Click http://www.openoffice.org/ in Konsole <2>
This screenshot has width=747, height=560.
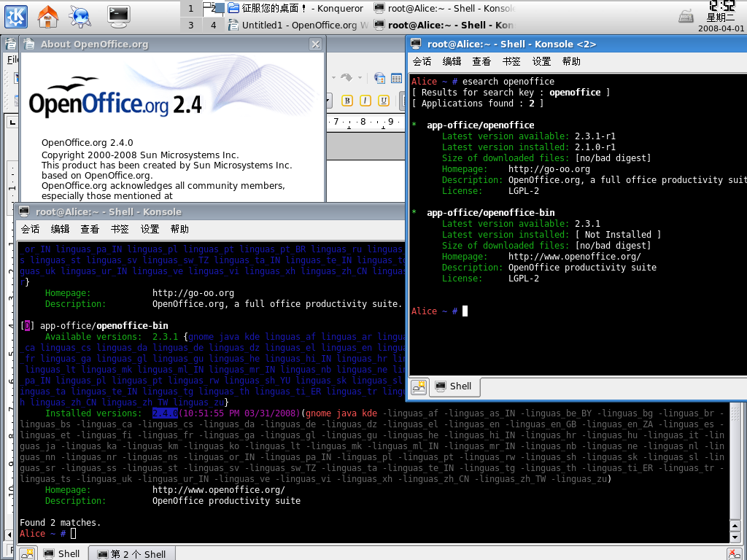click(575, 257)
